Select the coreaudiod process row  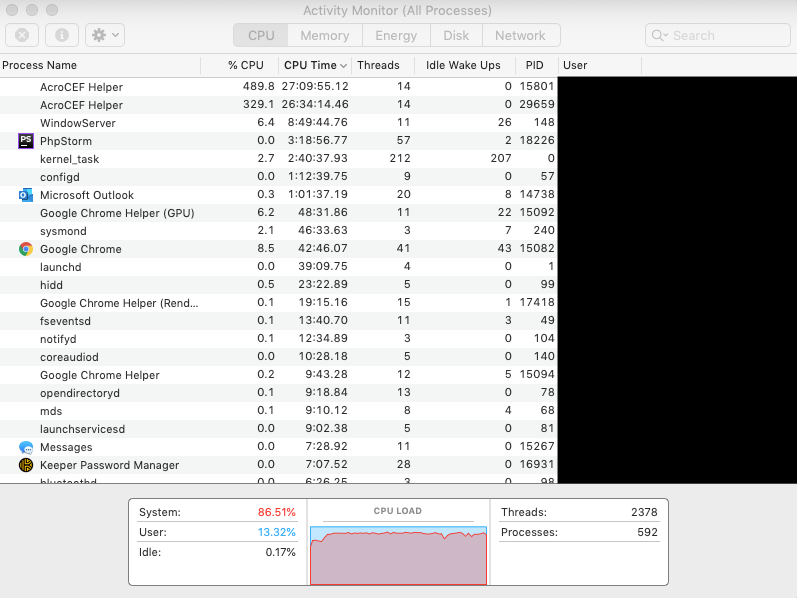[x=279, y=356]
